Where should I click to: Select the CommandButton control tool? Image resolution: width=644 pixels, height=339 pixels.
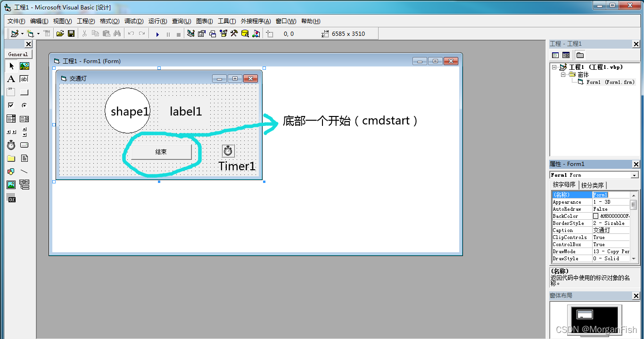[x=25, y=92]
